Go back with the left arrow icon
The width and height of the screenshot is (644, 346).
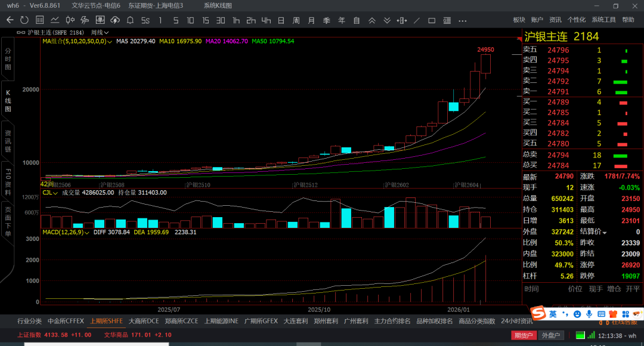point(10,20)
